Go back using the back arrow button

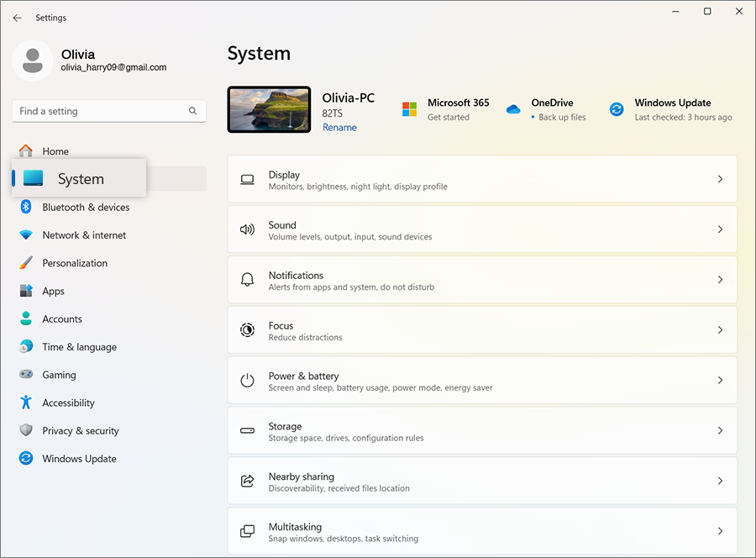(x=17, y=18)
